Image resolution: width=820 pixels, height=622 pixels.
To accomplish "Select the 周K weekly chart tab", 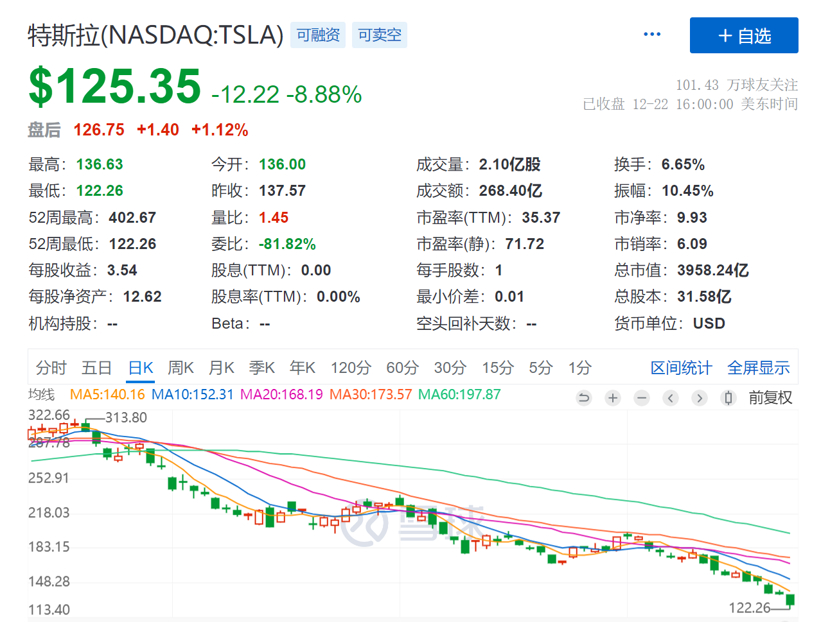I will (180, 367).
